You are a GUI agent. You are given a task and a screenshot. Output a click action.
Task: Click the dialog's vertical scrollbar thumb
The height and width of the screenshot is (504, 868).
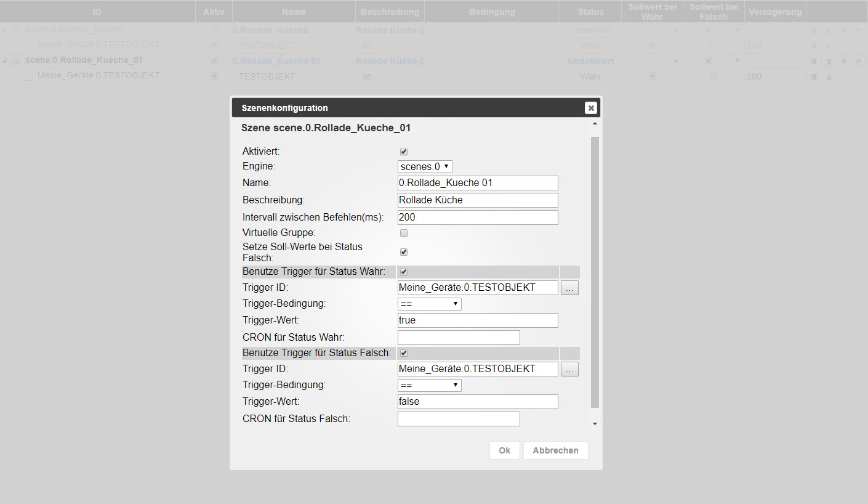(595, 271)
